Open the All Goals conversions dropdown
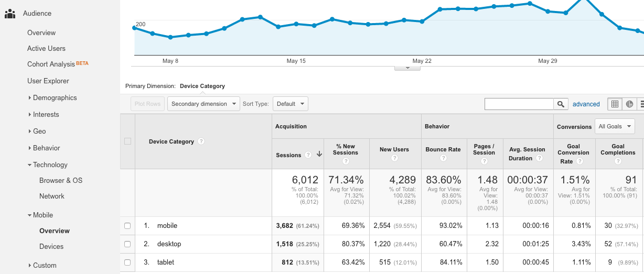The image size is (644, 274). click(614, 126)
